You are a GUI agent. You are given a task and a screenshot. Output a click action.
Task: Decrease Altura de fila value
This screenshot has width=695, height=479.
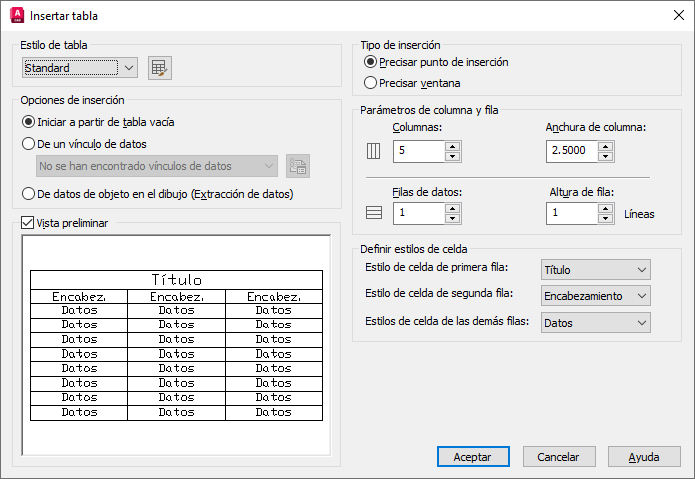coord(605,218)
